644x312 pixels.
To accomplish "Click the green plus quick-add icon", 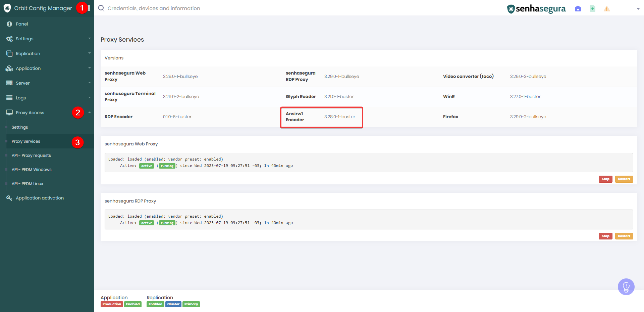I will coord(593,9).
